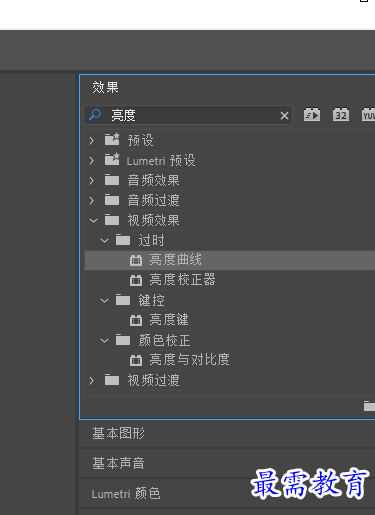
Task: Select the 过时 folder label
Action: pyautogui.click(x=151, y=241)
